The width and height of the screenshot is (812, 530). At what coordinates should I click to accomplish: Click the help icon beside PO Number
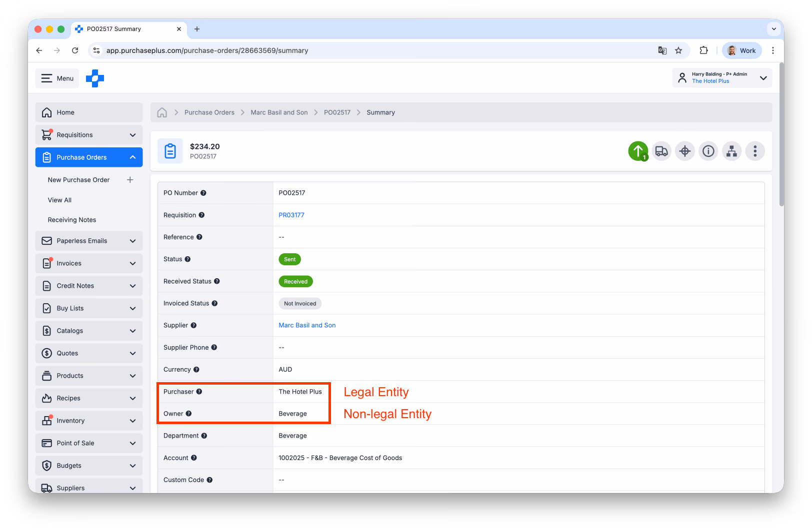tap(203, 193)
